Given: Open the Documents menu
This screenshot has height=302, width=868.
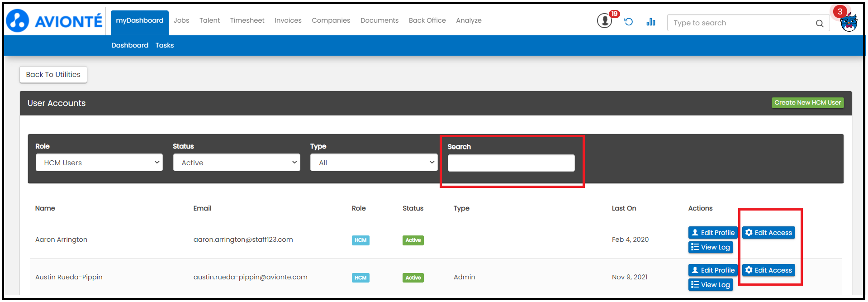Looking at the screenshot, I should (x=379, y=20).
